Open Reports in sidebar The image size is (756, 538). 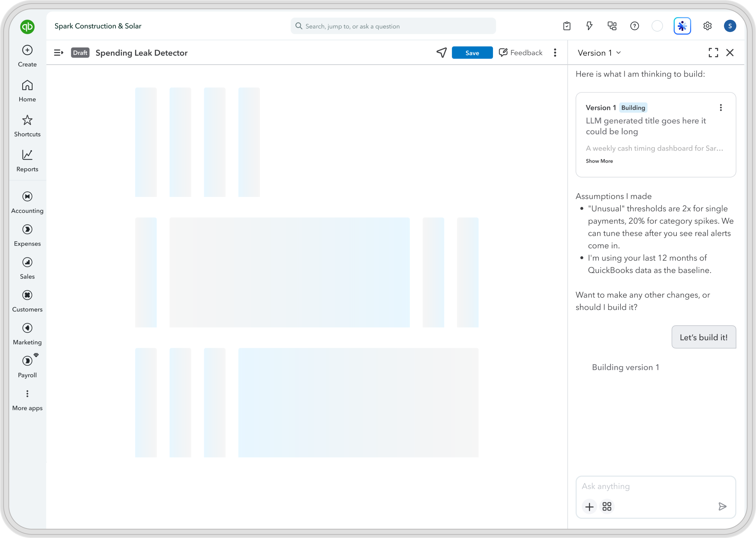(27, 161)
